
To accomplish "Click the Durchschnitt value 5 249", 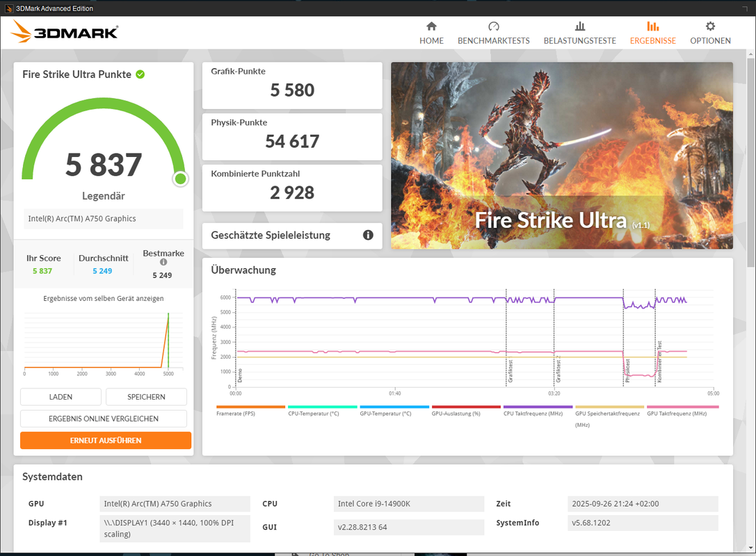I will coord(102,271).
